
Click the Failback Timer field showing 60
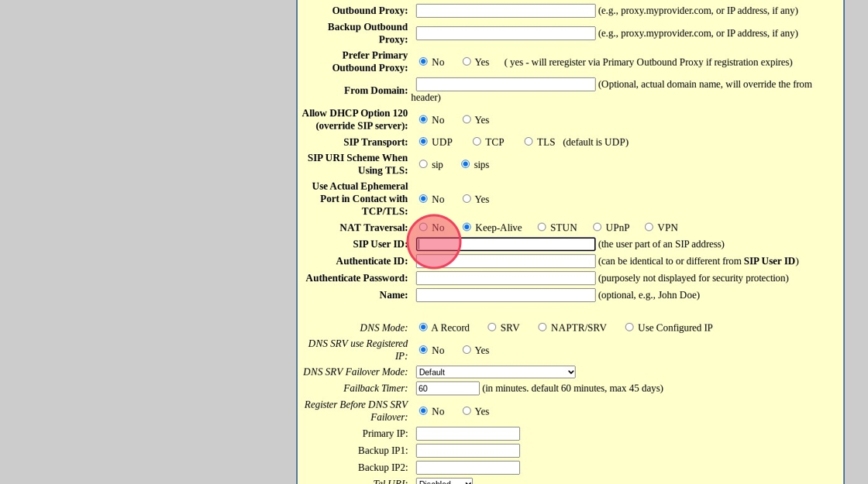coord(447,388)
